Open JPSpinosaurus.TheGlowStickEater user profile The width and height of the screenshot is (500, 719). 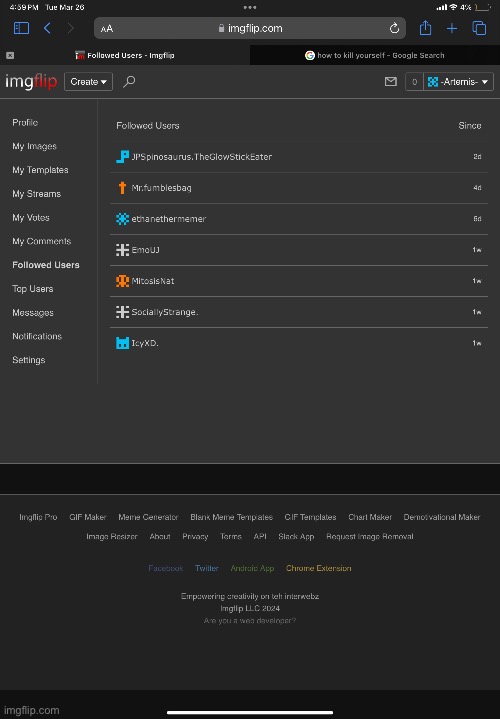[x=202, y=157]
